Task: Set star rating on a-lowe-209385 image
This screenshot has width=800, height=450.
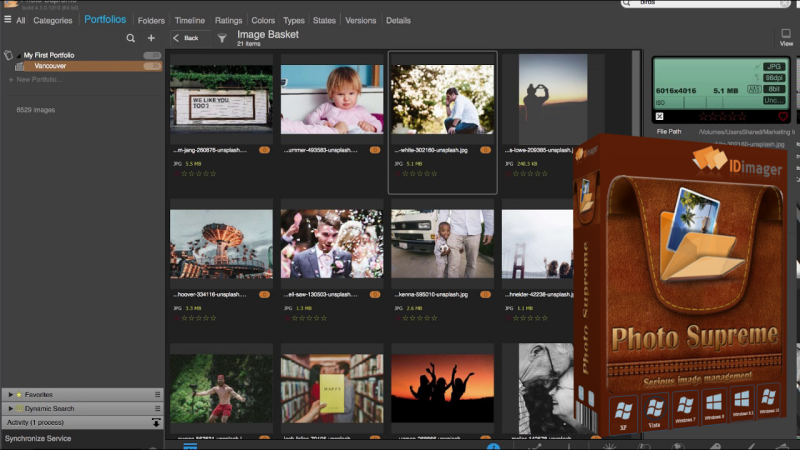Action: (531, 174)
